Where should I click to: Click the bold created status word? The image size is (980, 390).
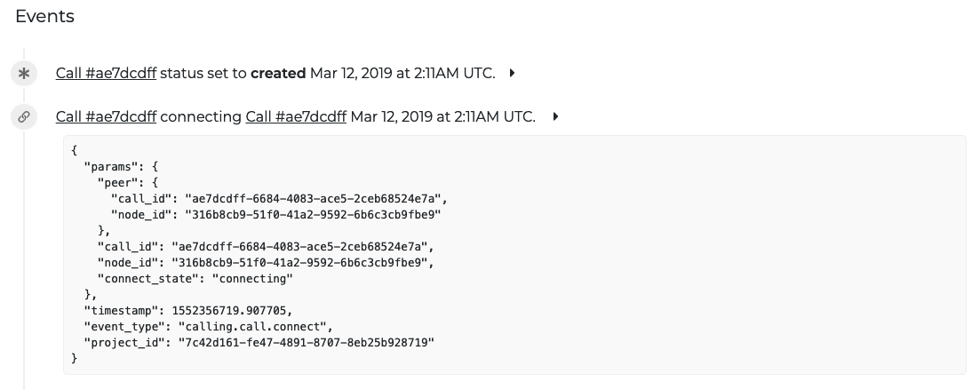(278, 73)
